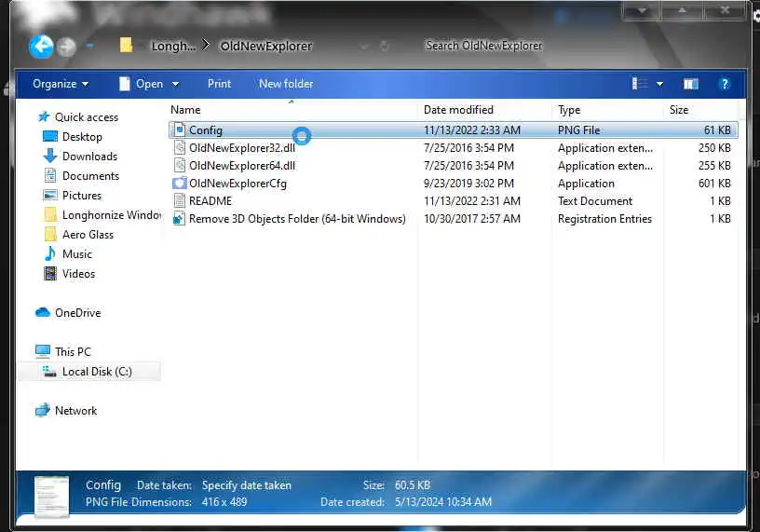Click the OldNewExplorer32.dll file name
The height and width of the screenshot is (532, 760).
click(242, 148)
